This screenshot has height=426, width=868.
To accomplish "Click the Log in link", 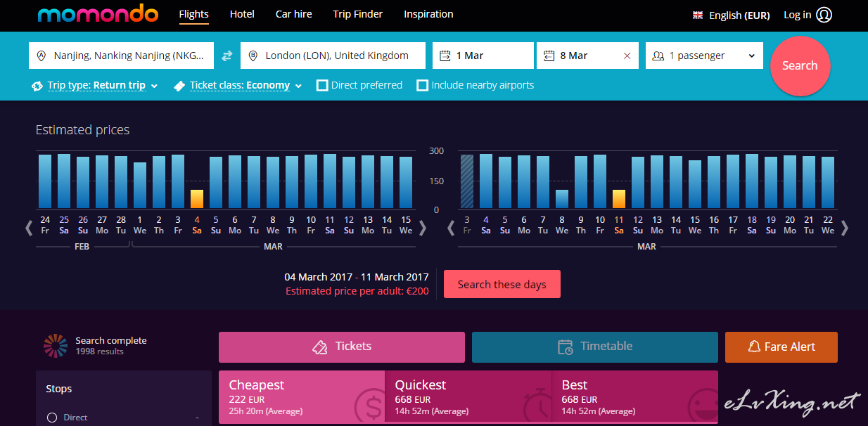I will (797, 15).
